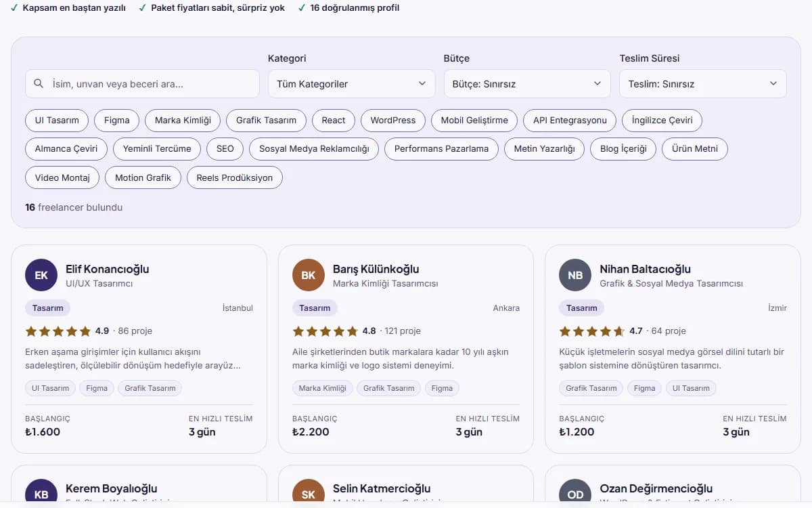The width and height of the screenshot is (812, 508).
Task: Click the Grafik Tasarım tag on Nihan's card
Action: [591, 388]
